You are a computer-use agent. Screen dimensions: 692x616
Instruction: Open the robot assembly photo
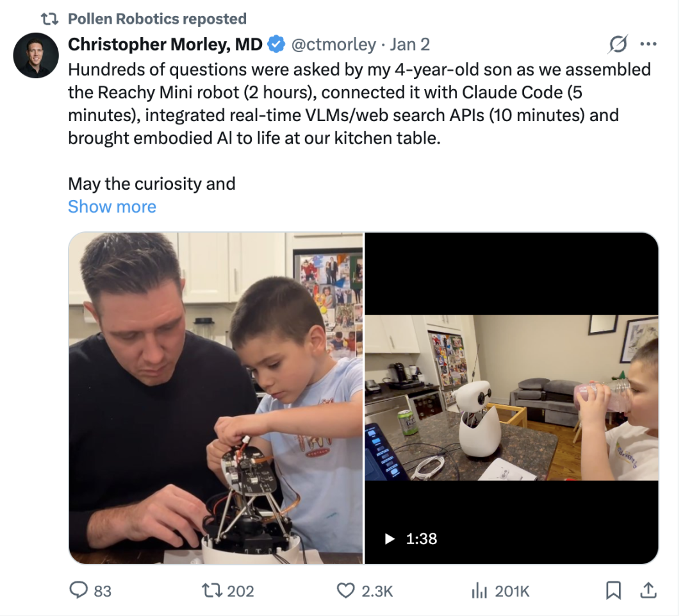point(216,397)
